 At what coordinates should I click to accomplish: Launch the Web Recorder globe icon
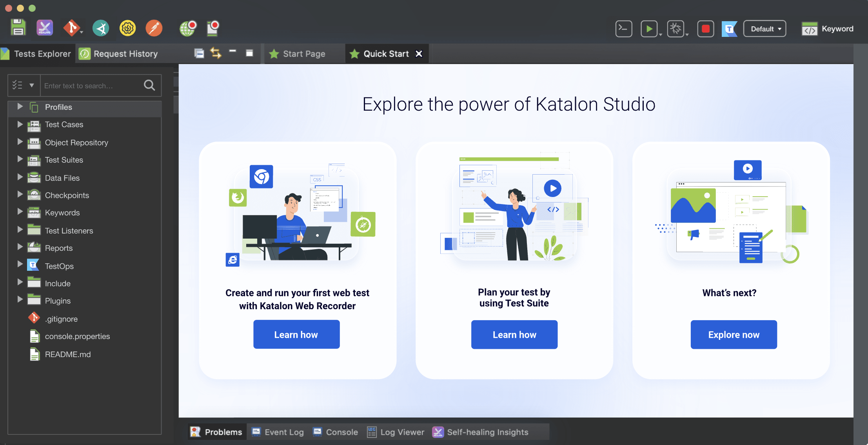tap(188, 27)
